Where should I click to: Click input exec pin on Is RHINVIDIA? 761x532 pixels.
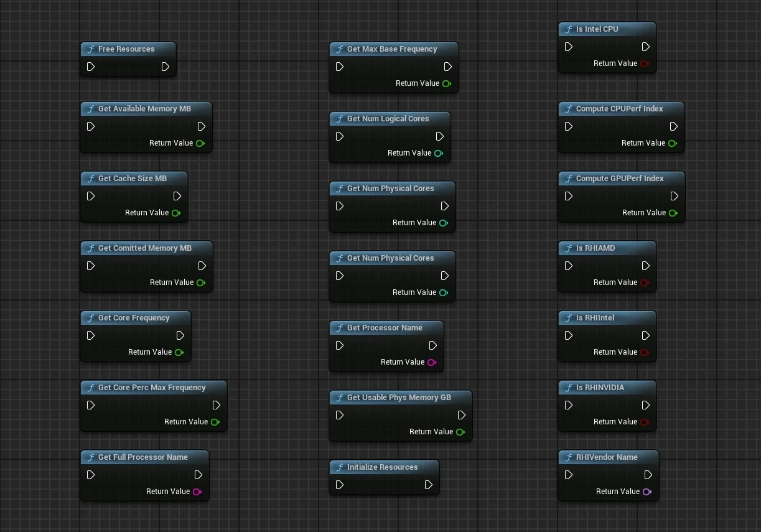(x=569, y=405)
